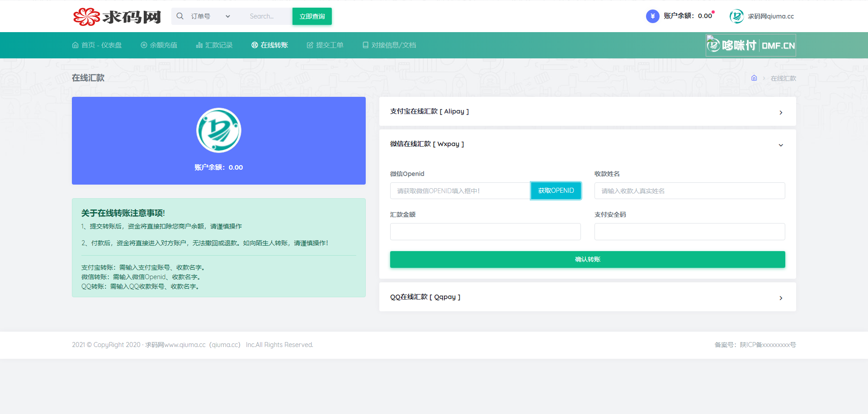
Task: Click the round avatar in blue card
Action: (x=219, y=130)
